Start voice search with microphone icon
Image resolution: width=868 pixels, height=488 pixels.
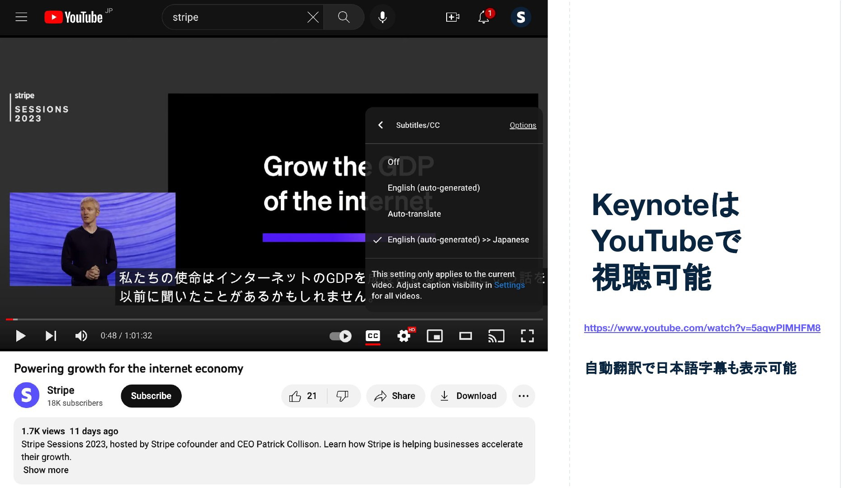[382, 17]
